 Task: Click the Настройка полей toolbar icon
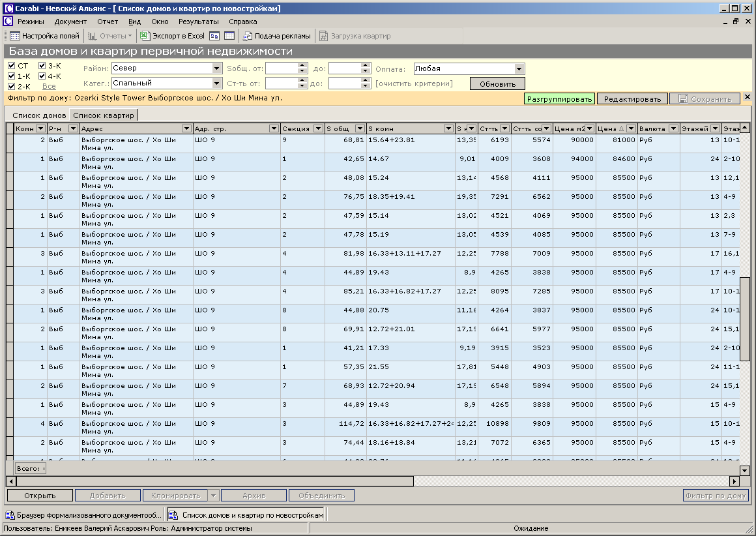(16, 36)
